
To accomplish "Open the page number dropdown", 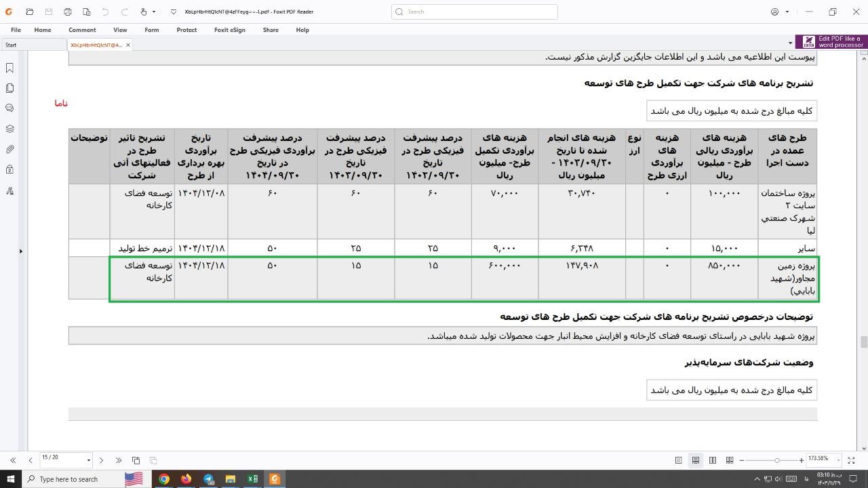I will 88,460.
